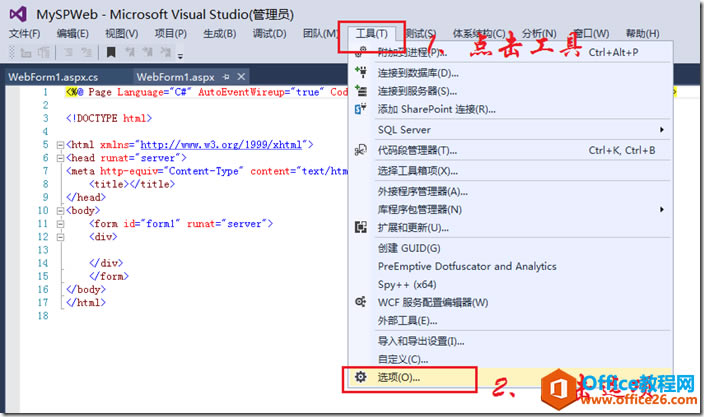This screenshot has width=704, height=417.
Task: Click the Extensions and Updates icon
Action: [361, 227]
